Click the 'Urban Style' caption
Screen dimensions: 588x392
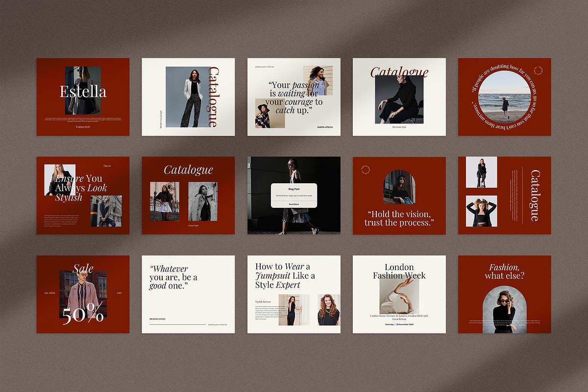tap(193, 225)
